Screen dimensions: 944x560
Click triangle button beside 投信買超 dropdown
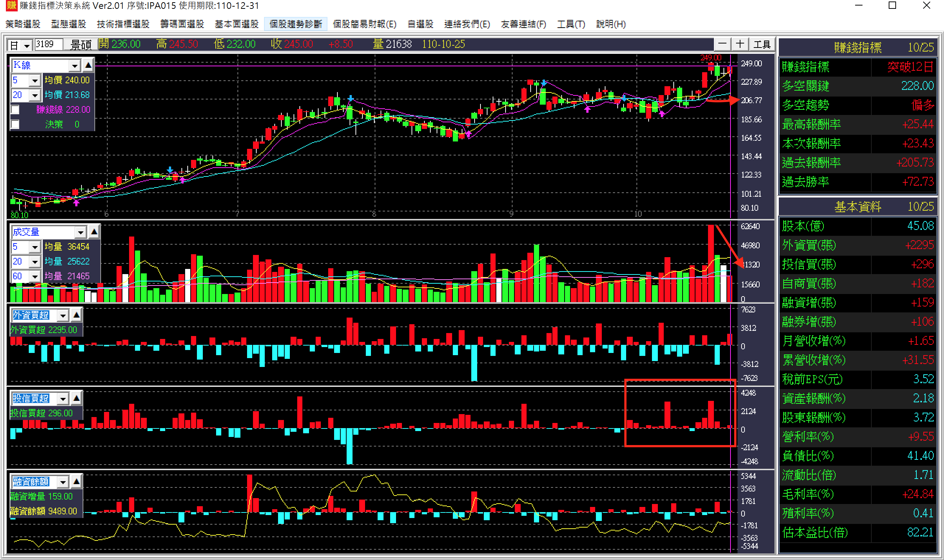[76, 398]
